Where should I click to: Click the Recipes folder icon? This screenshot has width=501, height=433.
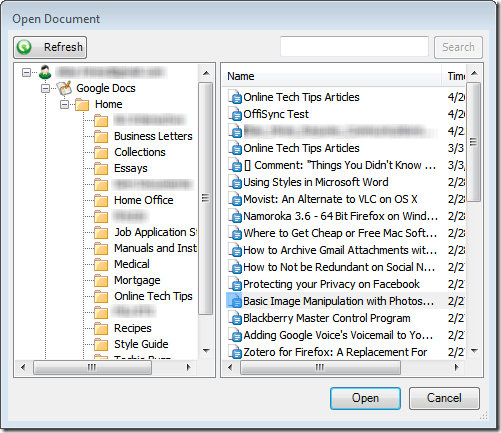pos(101,328)
